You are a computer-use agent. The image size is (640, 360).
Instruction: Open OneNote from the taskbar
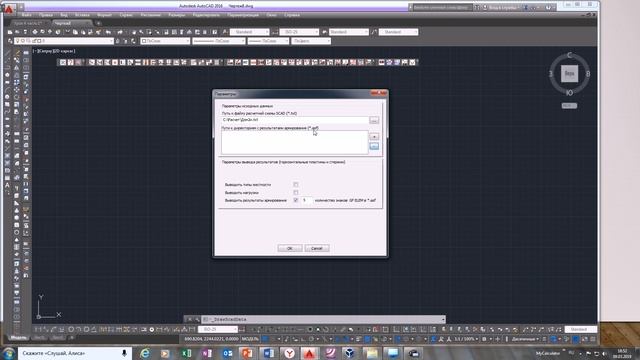(x=207, y=353)
